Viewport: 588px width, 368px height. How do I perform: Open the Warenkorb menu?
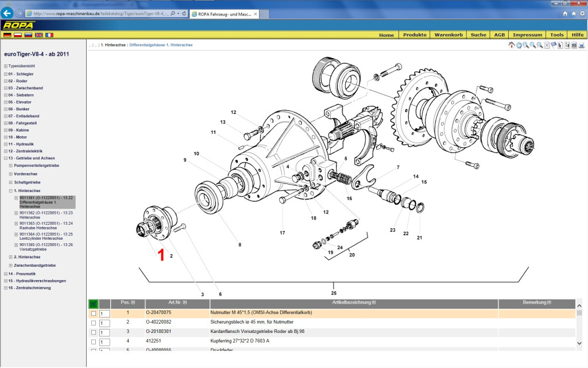[448, 35]
